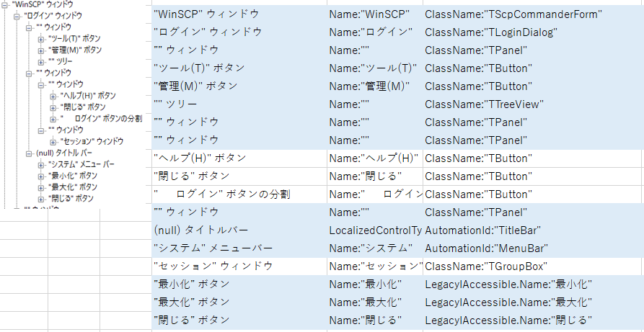Select "ログイン" ウィンドウ label in the tree
The width and height of the screenshot is (644, 332).
[53, 16]
